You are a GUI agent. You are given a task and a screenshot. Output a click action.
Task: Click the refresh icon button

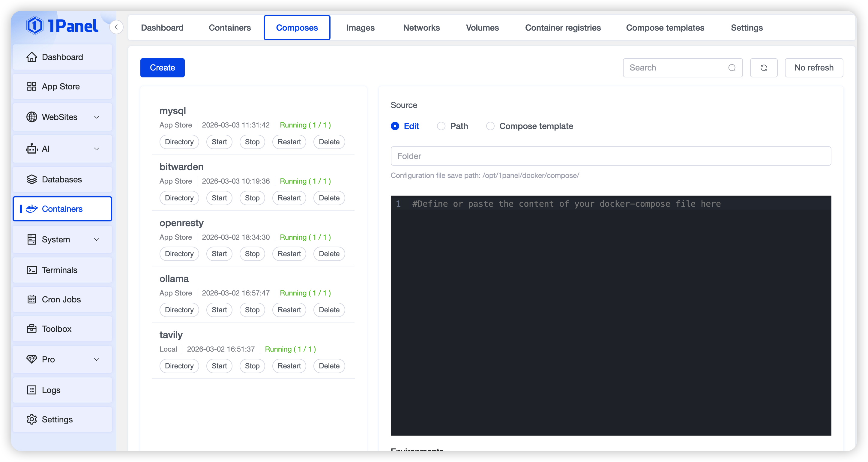pos(764,68)
